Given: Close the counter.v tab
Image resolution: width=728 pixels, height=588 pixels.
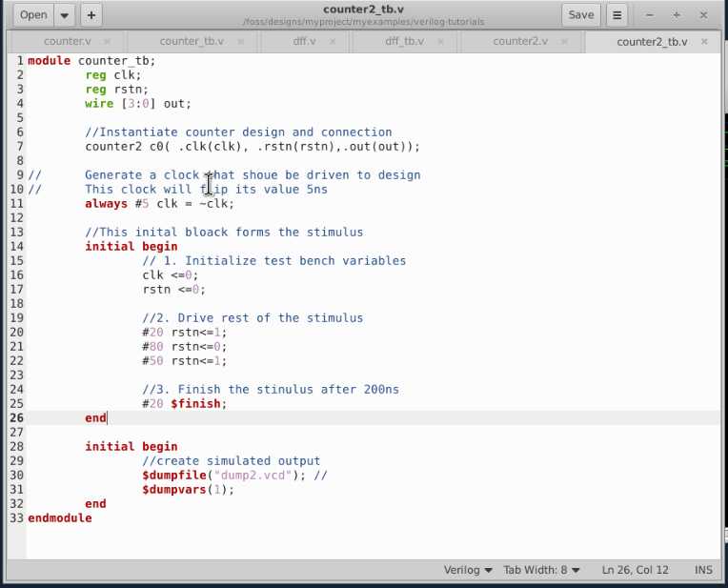Looking at the screenshot, I should (x=108, y=42).
